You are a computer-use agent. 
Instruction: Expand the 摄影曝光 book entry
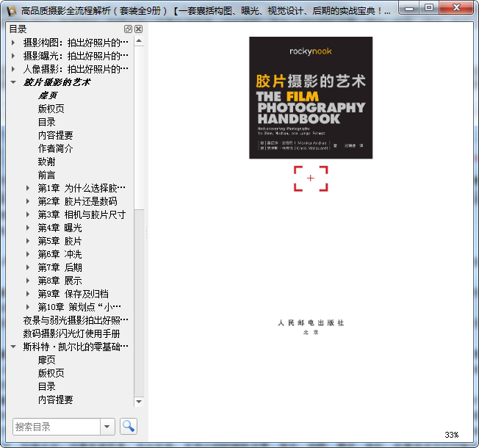tap(13, 56)
